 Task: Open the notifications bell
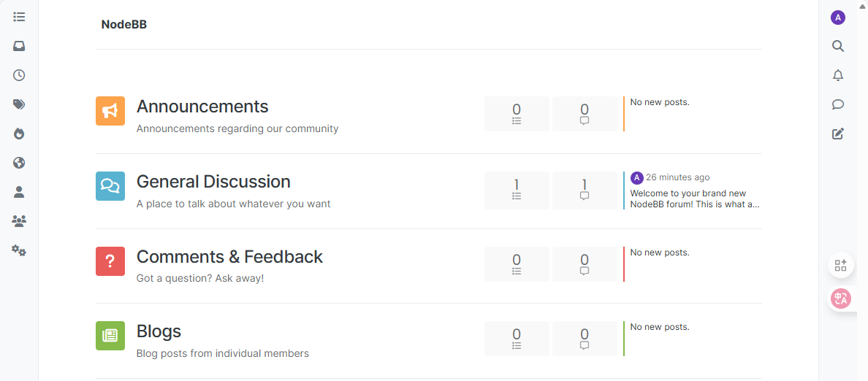coord(838,75)
